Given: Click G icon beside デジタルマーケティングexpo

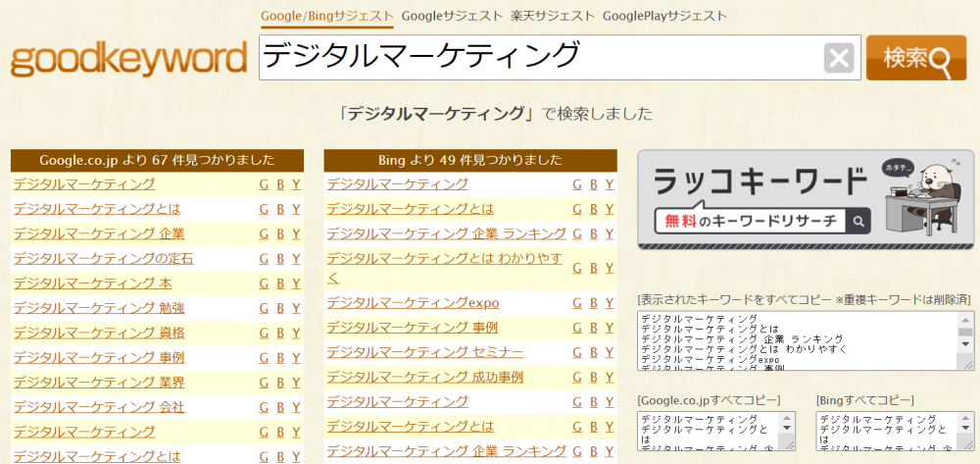Looking at the screenshot, I should [x=577, y=302].
